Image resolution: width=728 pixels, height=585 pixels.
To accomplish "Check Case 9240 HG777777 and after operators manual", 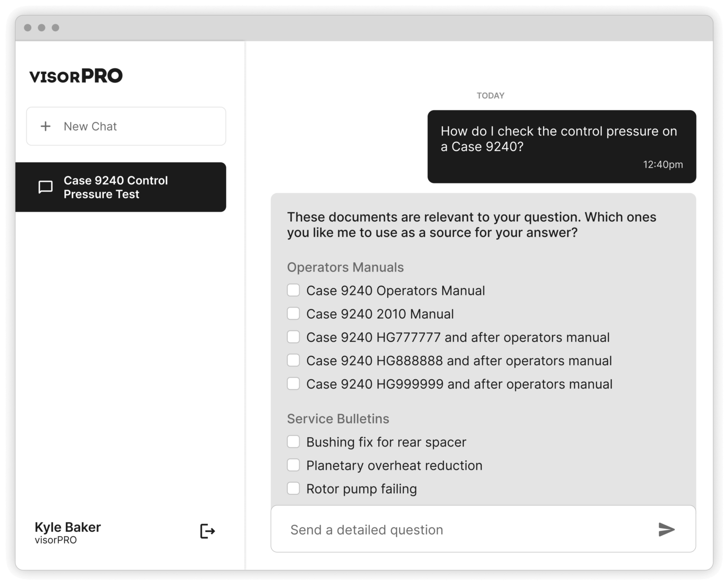I will tap(294, 336).
